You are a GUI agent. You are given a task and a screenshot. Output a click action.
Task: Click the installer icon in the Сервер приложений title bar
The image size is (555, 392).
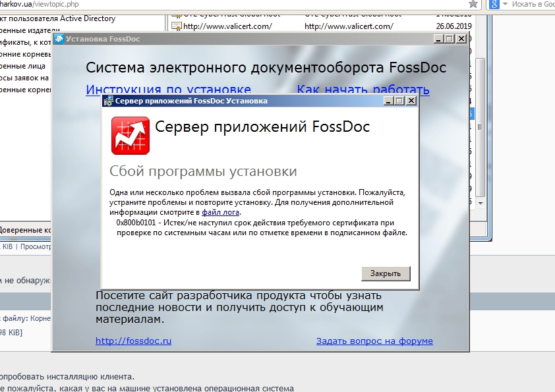point(108,101)
